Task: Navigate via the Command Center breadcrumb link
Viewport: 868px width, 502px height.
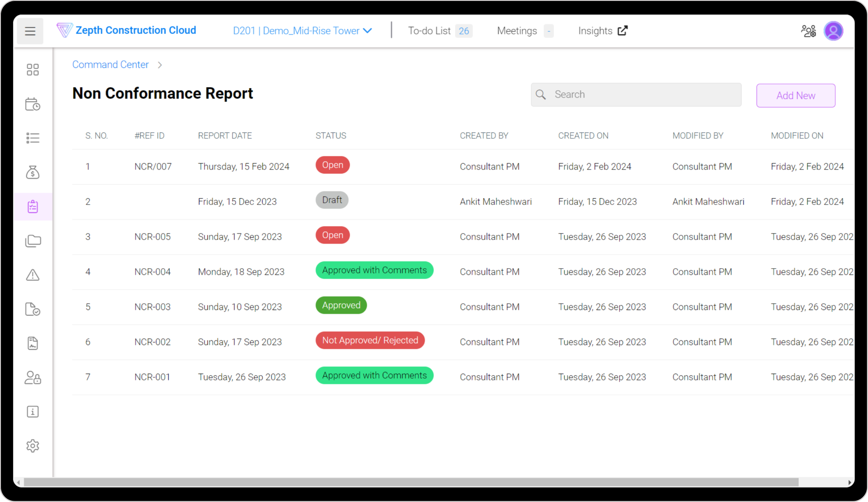Action: pos(110,64)
